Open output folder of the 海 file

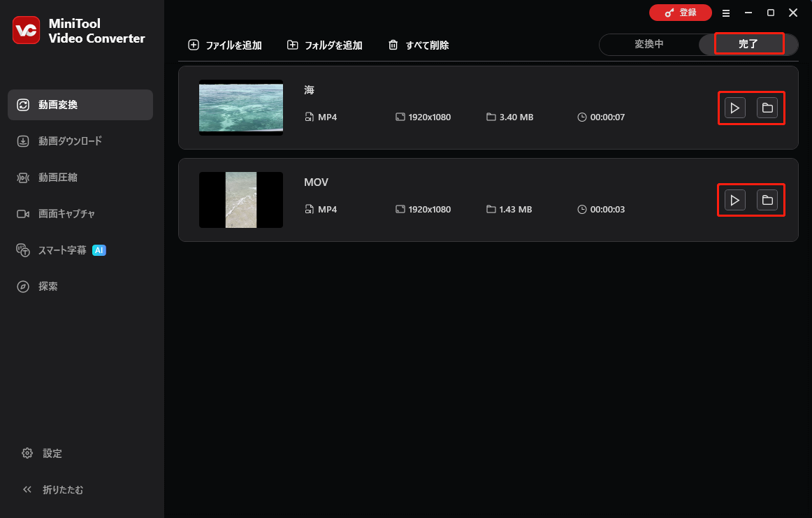pos(768,108)
